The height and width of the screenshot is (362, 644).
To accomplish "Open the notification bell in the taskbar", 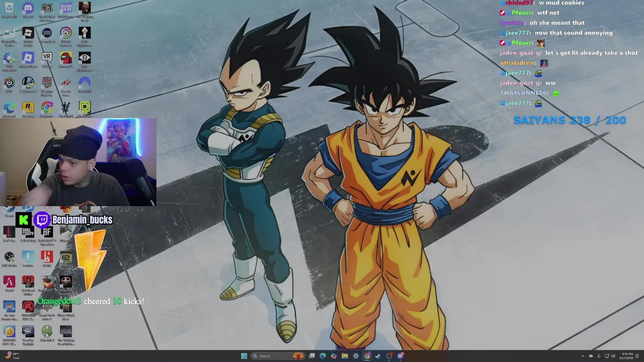I will click(x=636, y=356).
